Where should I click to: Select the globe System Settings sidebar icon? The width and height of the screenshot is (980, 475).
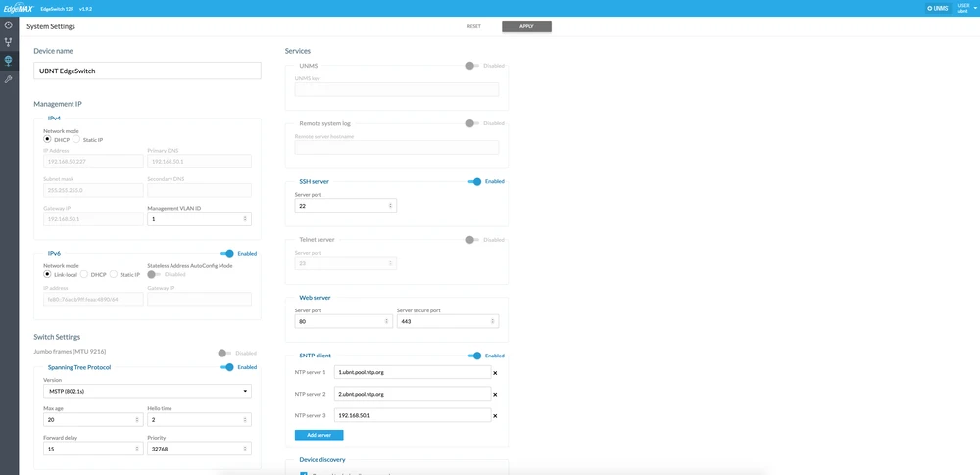8,61
